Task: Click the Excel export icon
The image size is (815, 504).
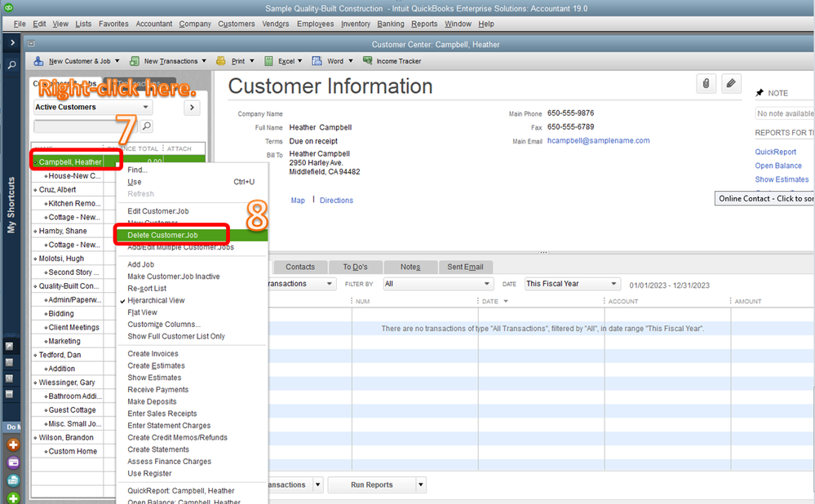Action: click(x=268, y=61)
